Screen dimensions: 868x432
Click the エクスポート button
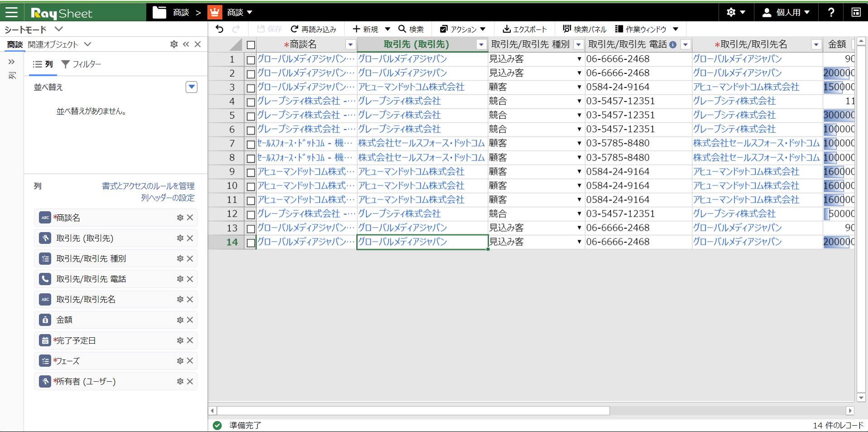point(525,29)
